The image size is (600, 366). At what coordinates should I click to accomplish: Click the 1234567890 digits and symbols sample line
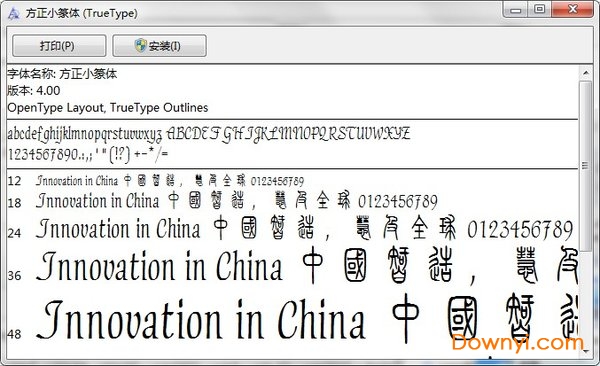click(x=88, y=154)
